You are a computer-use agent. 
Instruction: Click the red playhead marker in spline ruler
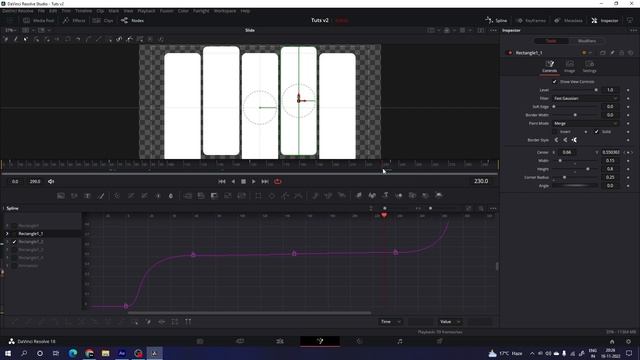click(x=384, y=215)
